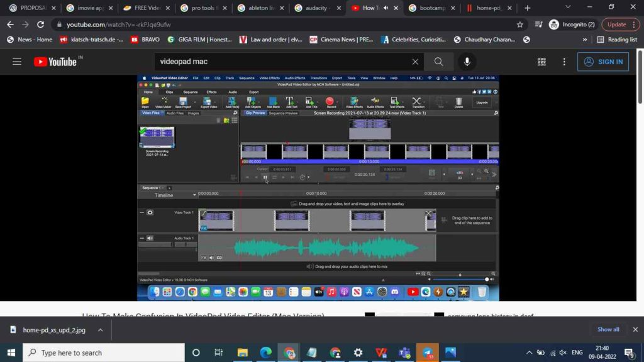Open Video Effects from the toolbar

353,101
